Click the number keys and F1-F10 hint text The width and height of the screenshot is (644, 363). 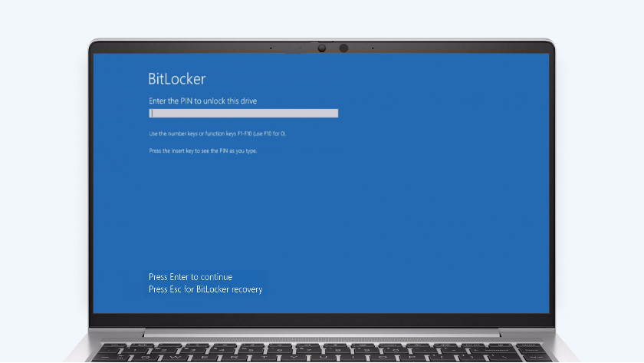click(x=217, y=134)
